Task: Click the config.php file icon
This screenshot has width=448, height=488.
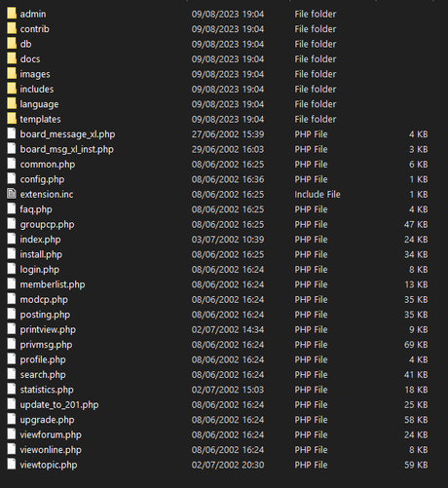Action: (x=12, y=179)
